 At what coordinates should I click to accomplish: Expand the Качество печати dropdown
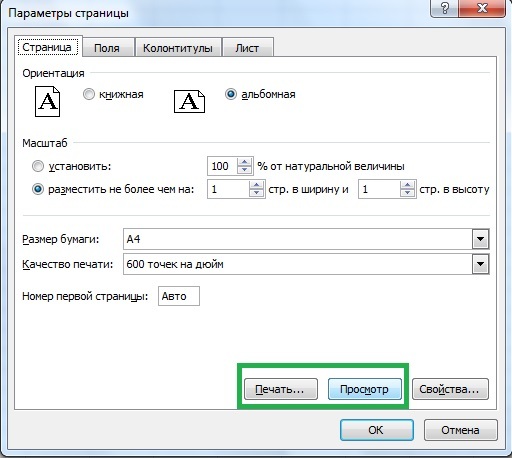[480, 264]
